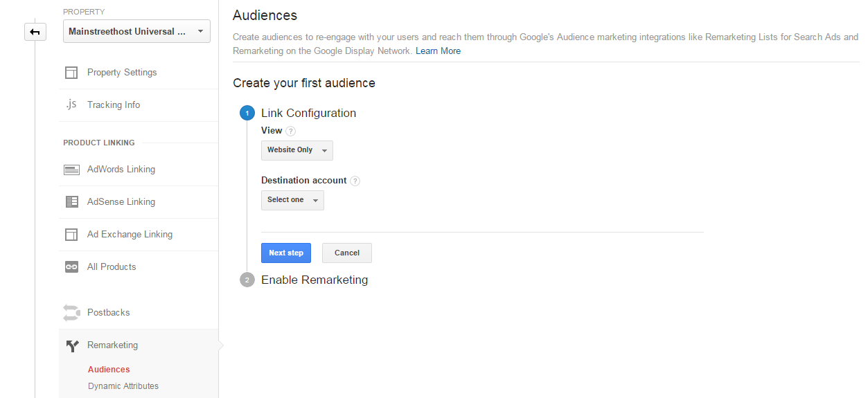Click step 2 Enable Remarketing heading

(x=315, y=280)
